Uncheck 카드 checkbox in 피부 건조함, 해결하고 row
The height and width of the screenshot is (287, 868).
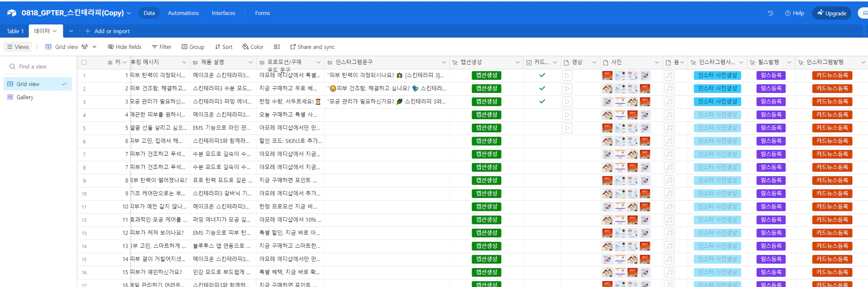pos(542,88)
